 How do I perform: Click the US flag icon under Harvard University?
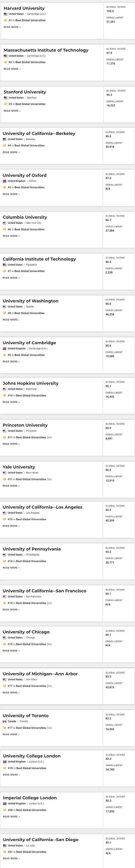pos(5,14)
